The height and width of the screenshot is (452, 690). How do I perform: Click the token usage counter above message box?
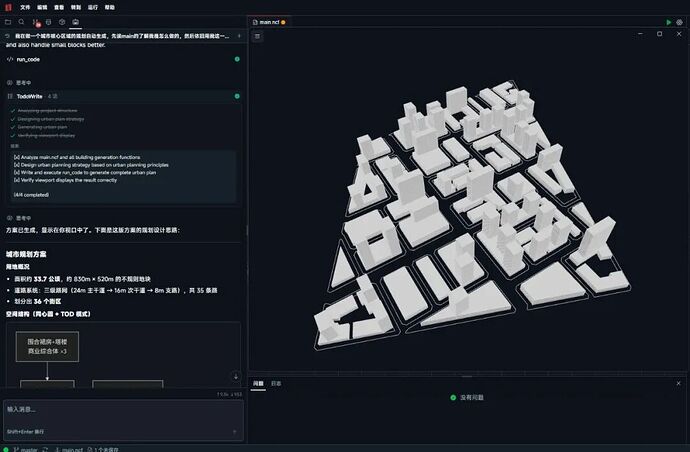[x=229, y=394]
